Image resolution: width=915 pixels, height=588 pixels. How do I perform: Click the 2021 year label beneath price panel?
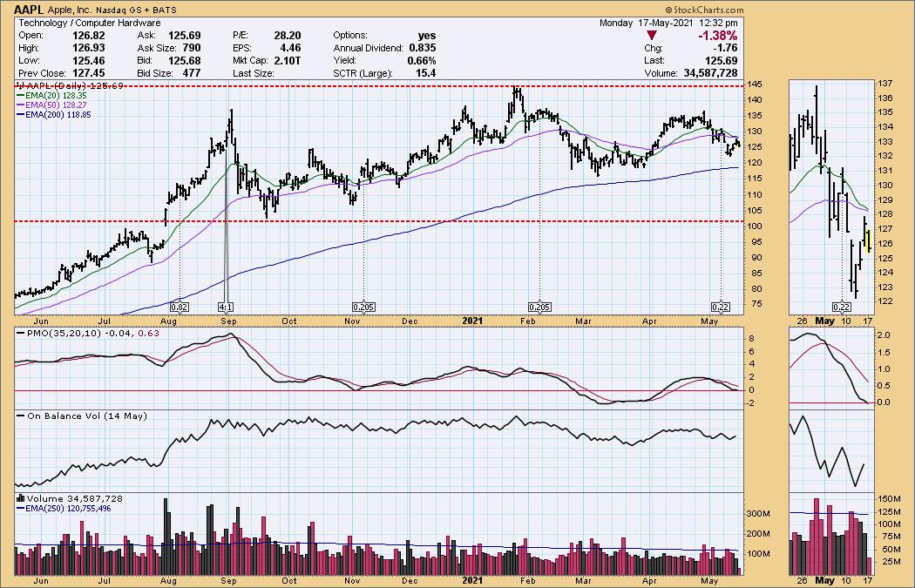pyautogui.click(x=472, y=321)
